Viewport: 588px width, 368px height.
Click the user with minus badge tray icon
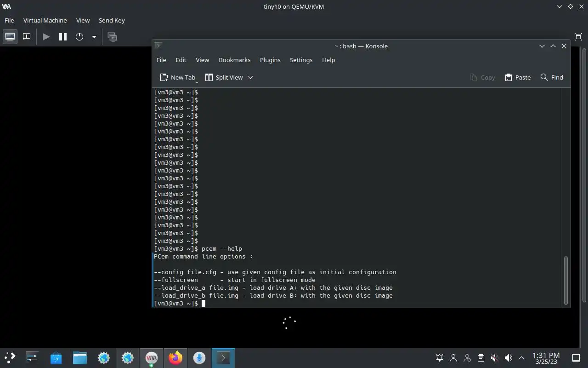tap(467, 358)
